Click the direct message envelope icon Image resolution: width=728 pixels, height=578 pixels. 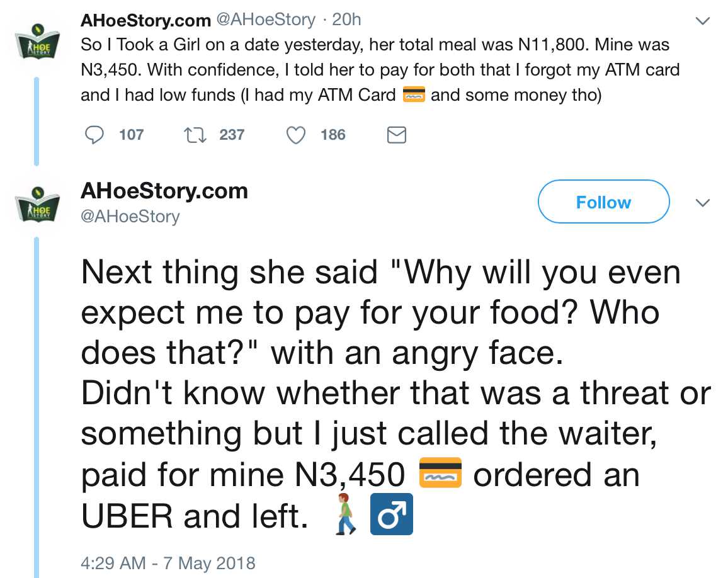[396, 135]
